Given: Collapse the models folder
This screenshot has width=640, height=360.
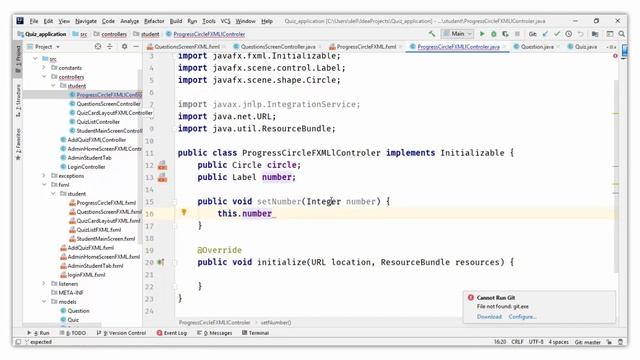Looking at the screenshot, I should pos(44,302).
